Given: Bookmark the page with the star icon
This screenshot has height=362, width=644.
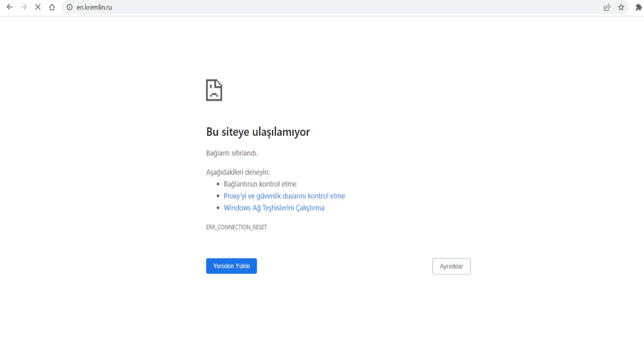Looking at the screenshot, I should pos(621,7).
